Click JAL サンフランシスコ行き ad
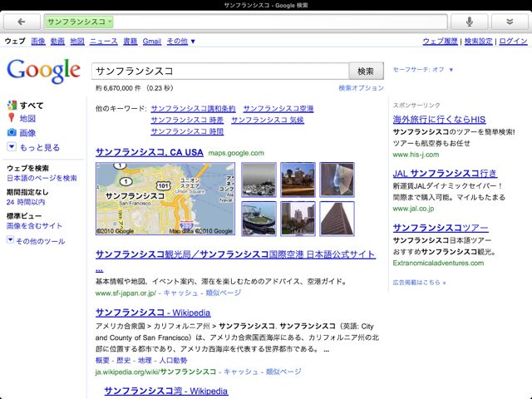The image size is (532, 399). pyautogui.click(x=445, y=174)
